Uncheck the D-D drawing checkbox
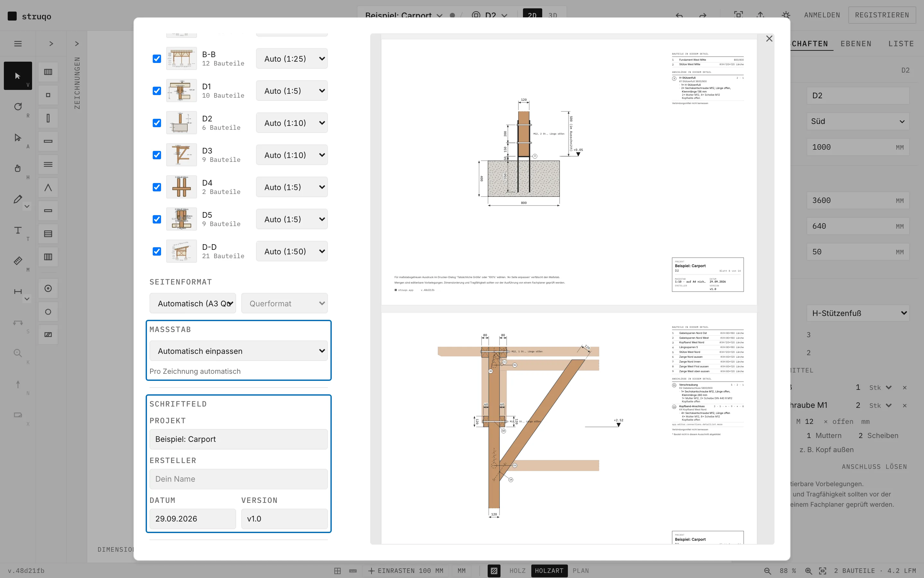Image resolution: width=924 pixels, height=578 pixels. tap(157, 251)
